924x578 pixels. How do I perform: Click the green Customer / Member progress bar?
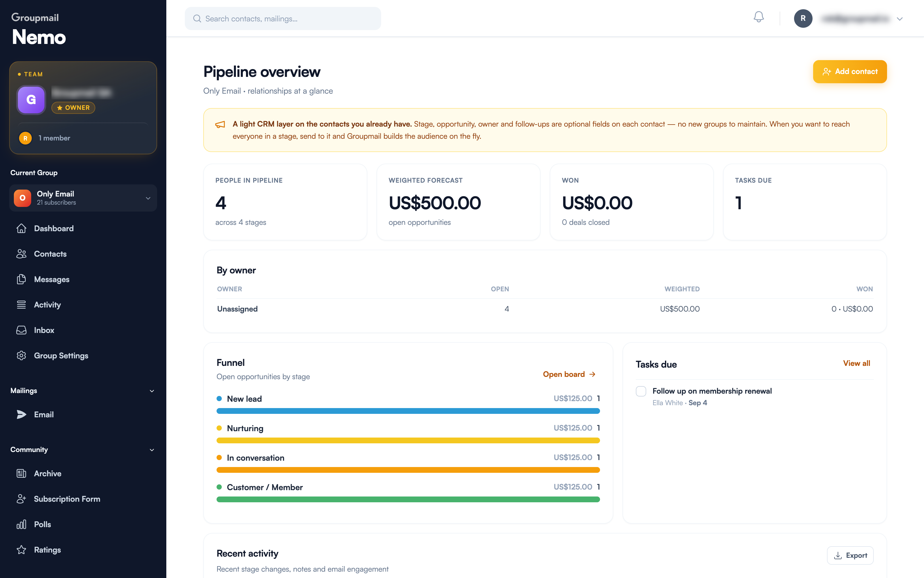click(x=408, y=499)
